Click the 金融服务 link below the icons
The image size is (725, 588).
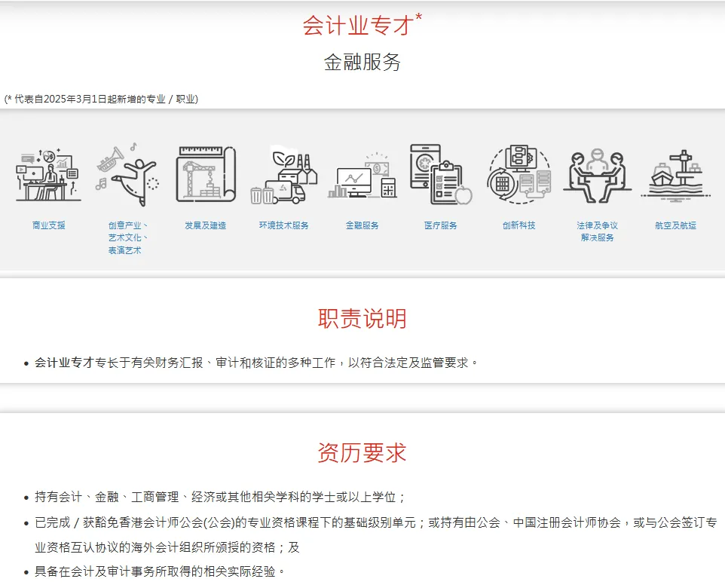tap(362, 225)
